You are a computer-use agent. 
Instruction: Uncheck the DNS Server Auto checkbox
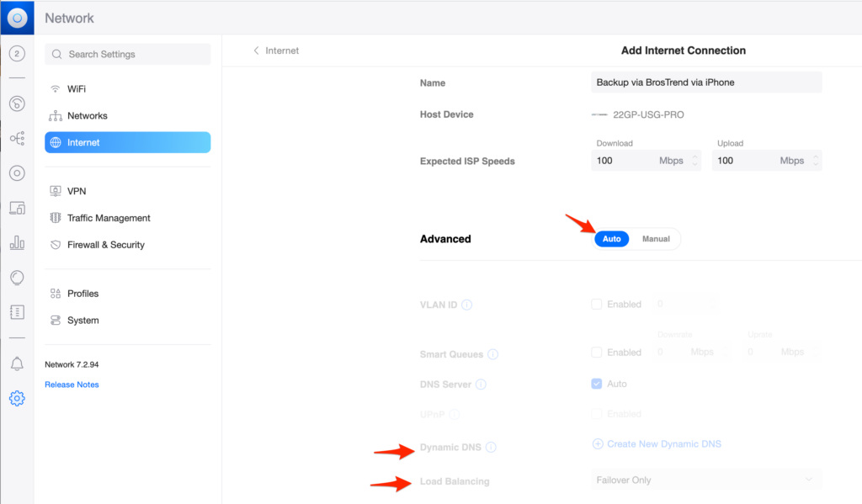pos(597,384)
